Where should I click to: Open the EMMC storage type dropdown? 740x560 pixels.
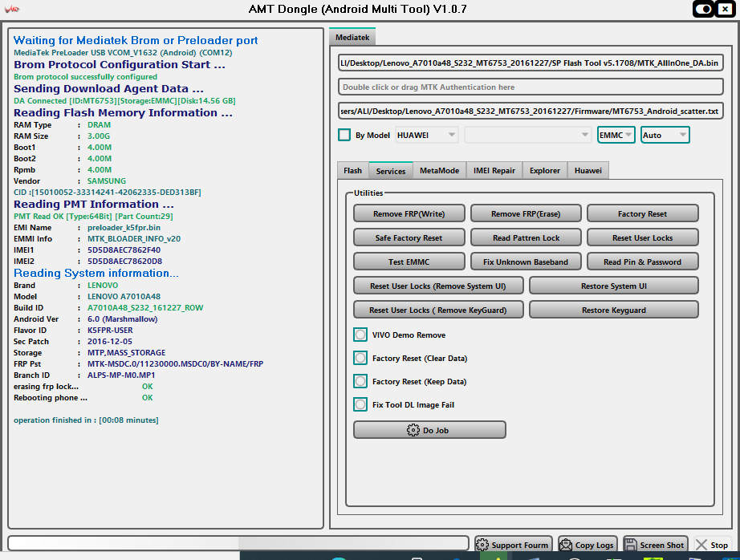tap(616, 135)
